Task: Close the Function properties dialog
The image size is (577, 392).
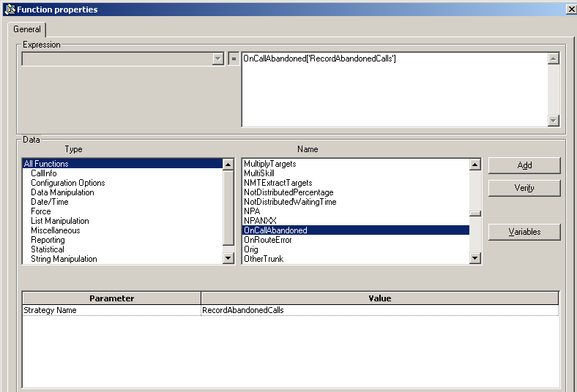Action: tap(570, 10)
